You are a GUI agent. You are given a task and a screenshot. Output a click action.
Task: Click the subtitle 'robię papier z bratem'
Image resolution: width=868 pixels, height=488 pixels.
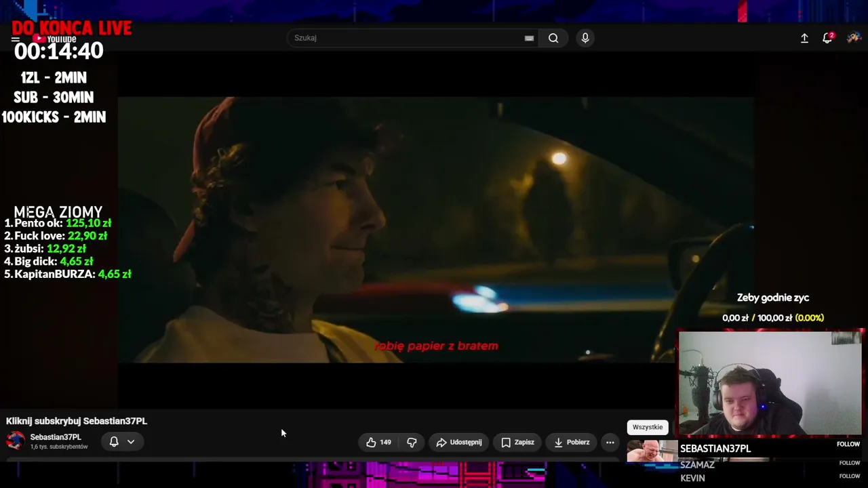pyautogui.click(x=436, y=346)
